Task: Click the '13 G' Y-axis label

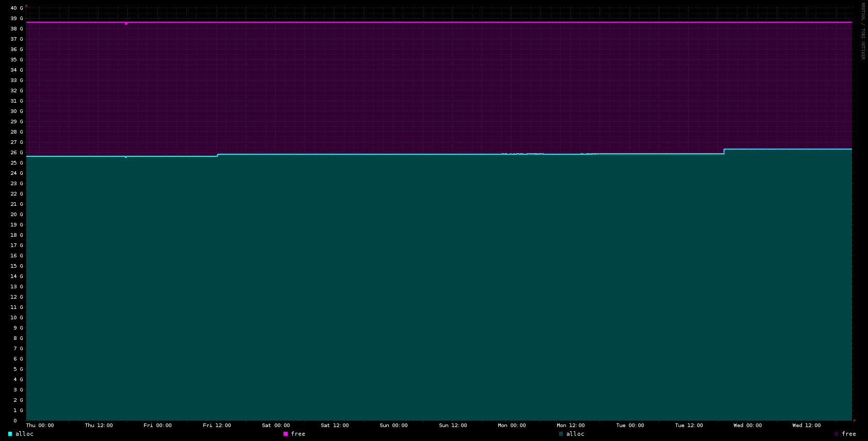Action: [x=17, y=287]
